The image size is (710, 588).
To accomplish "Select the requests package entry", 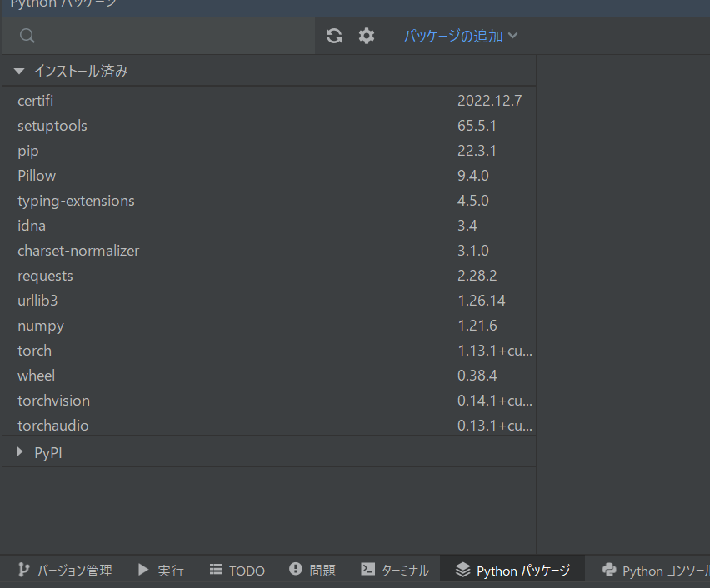I will [x=45, y=275].
